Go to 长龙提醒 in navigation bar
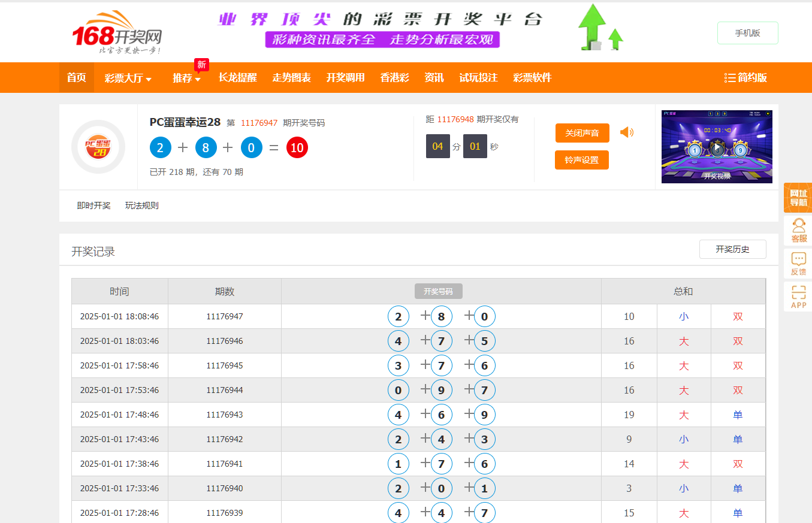812x523 pixels. point(237,78)
